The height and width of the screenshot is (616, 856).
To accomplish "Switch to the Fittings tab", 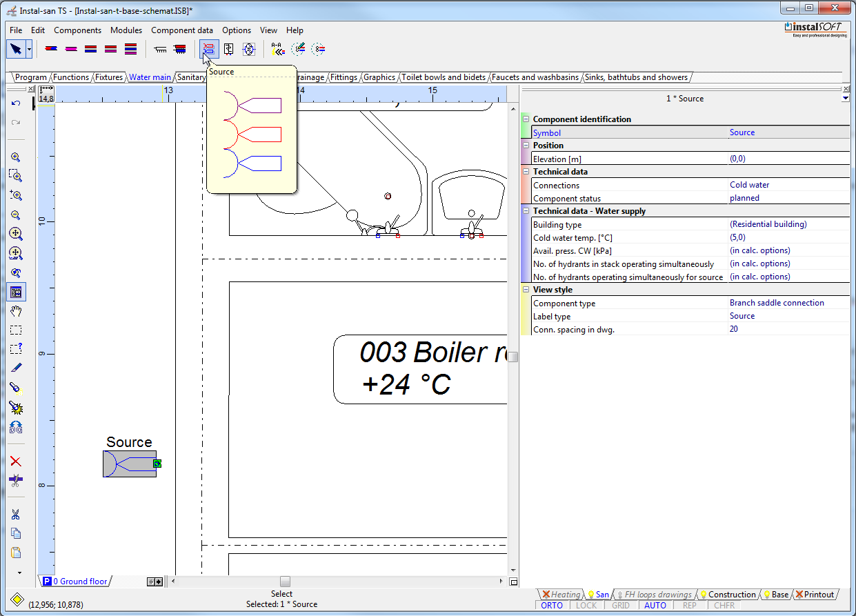I will pos(344,77).
